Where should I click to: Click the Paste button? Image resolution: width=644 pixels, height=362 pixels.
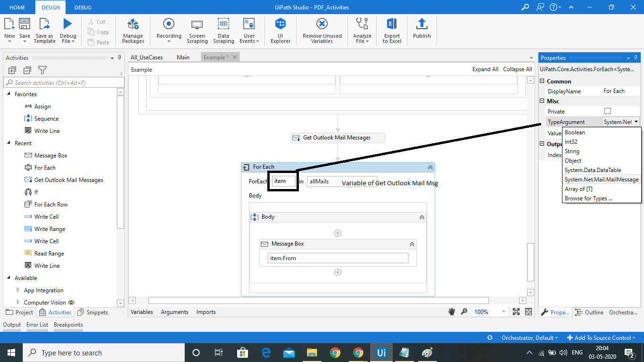(99, 42)
